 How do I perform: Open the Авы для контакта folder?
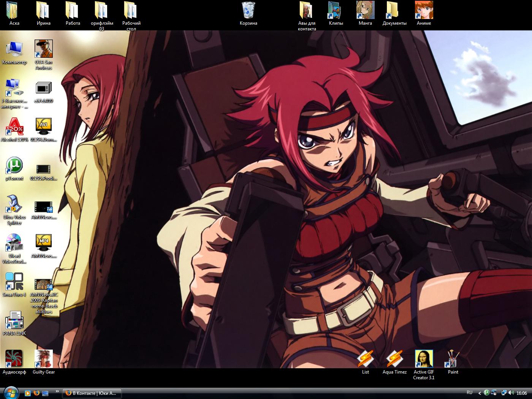pyautogui.click(x=307, y=16)
